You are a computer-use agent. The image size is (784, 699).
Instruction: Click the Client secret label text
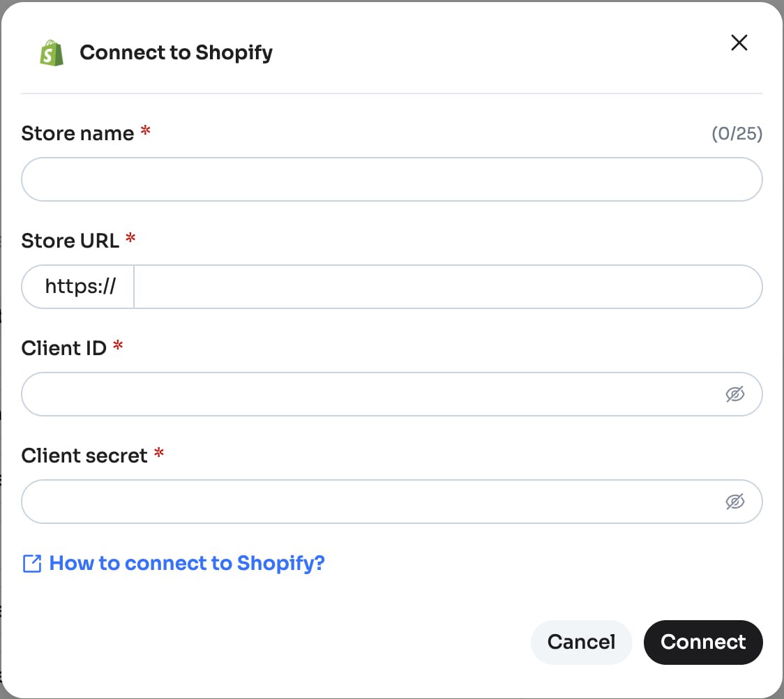click(x=84, y=456)
